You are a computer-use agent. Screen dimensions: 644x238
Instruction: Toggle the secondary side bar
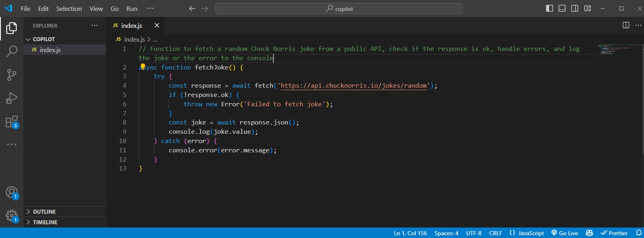(574, 8)
